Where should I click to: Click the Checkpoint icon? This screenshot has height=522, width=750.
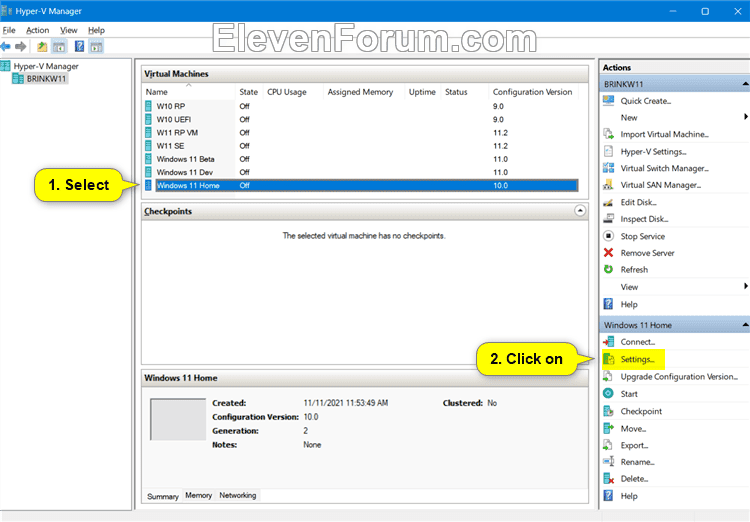tap(608, 411)
